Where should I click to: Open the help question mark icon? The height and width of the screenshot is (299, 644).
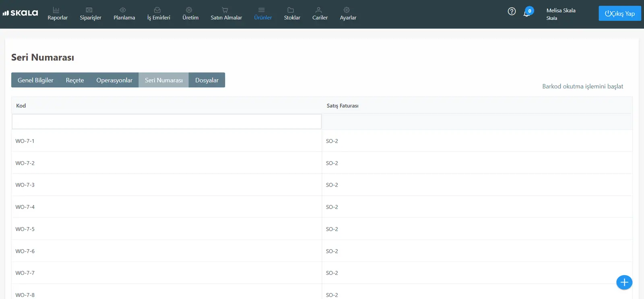click(512, 11)
